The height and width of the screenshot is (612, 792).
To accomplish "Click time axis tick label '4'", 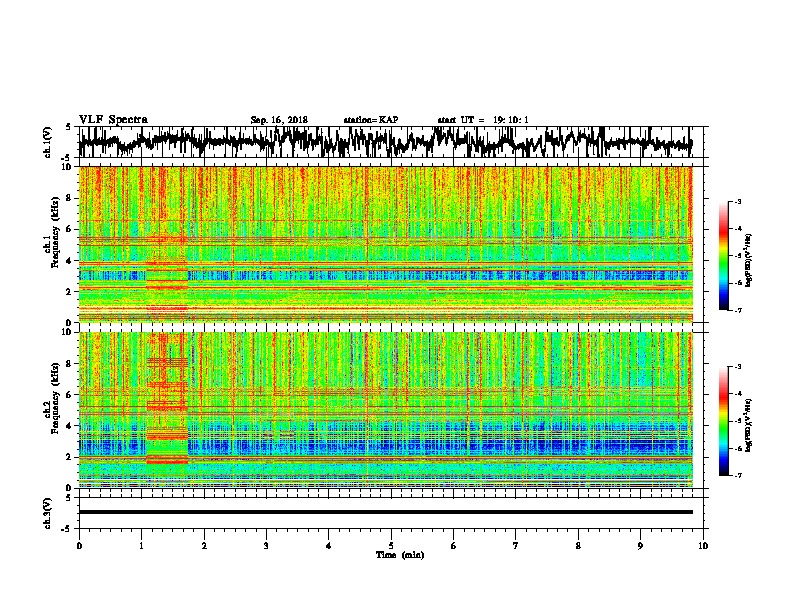I will point(329,545).
